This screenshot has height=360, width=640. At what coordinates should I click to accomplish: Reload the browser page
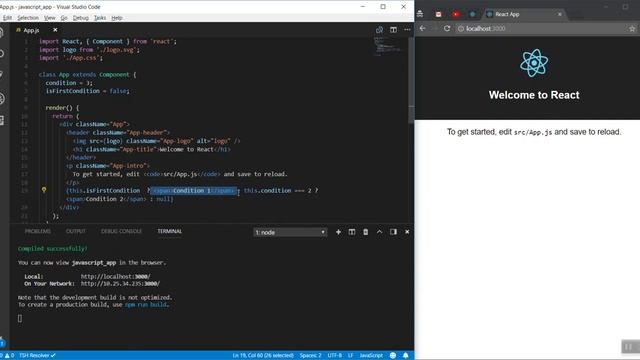(447, 29)
